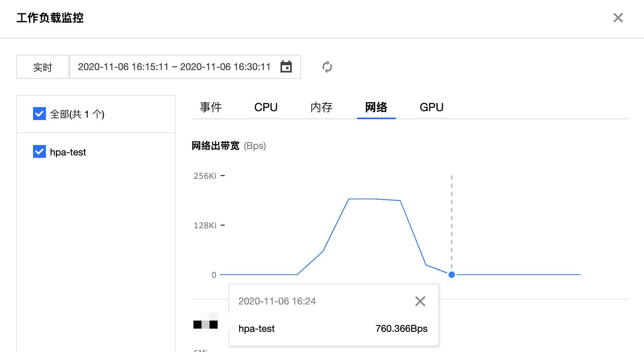The image size is (644, 352).
Task: Click the refresh icon beside the date range
Action: pos(327,67)
